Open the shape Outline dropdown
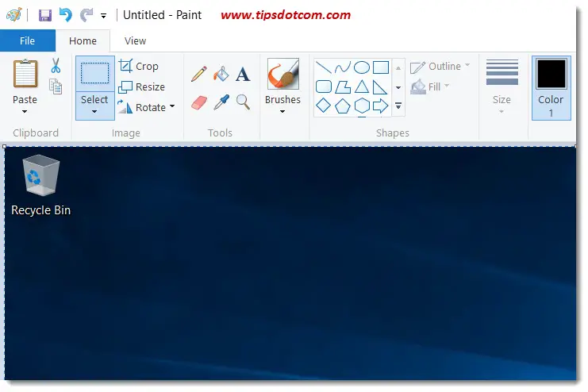 (x=440, y=67)
